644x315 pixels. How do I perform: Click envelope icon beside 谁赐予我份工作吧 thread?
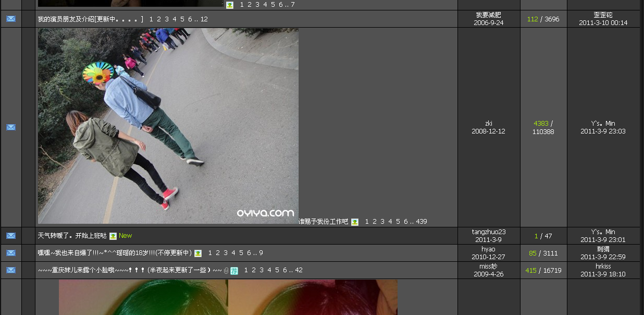10,127
